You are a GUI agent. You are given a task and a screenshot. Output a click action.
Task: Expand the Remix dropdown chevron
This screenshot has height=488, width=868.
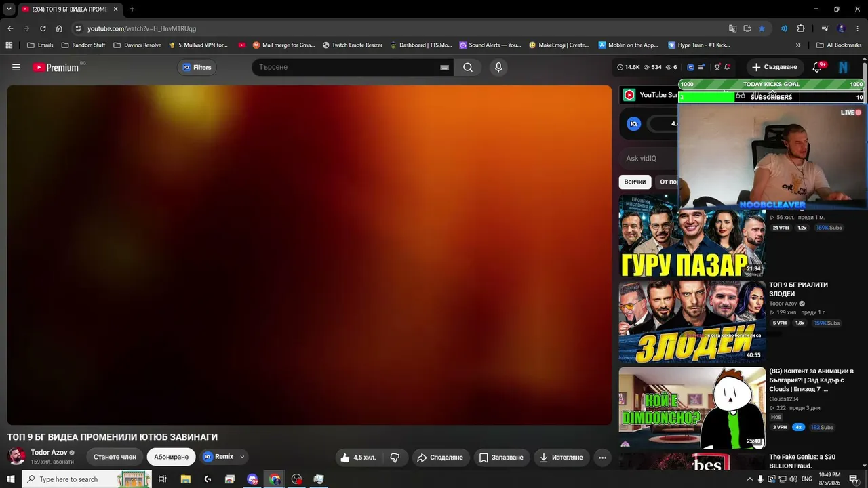[x=241, y=457]
